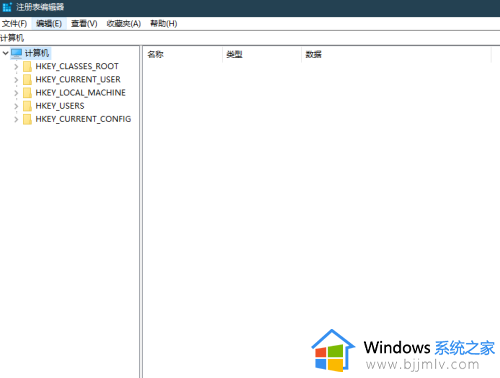500x378 pixels.
Task: Expand the HKEY_CURRENT_USER key
Action: [x=16, y=80]
